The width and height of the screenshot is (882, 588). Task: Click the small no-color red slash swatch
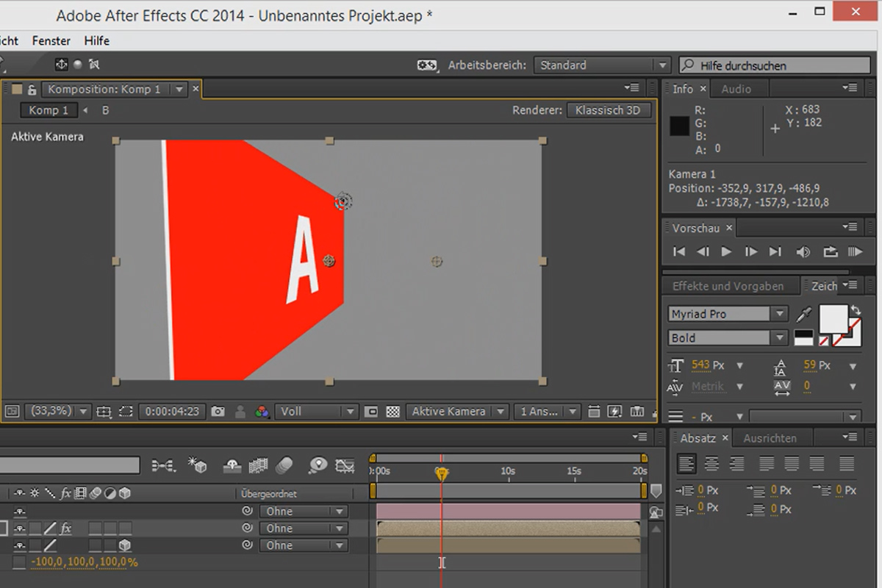pyautogui.click(x=824, y=341)
